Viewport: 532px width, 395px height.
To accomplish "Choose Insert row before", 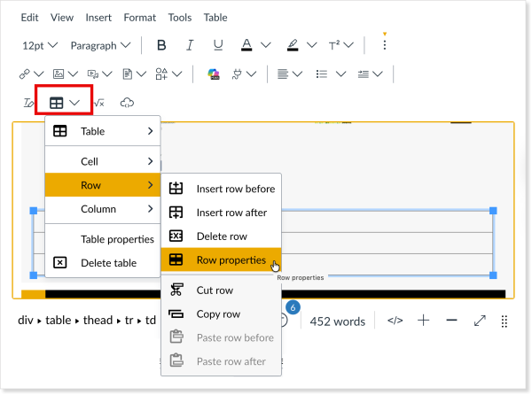I will [221, 189].
